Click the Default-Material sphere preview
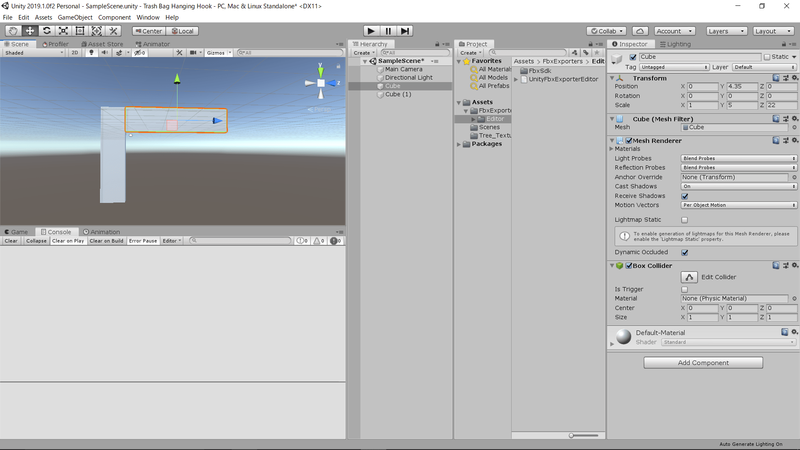 point(623,337)
